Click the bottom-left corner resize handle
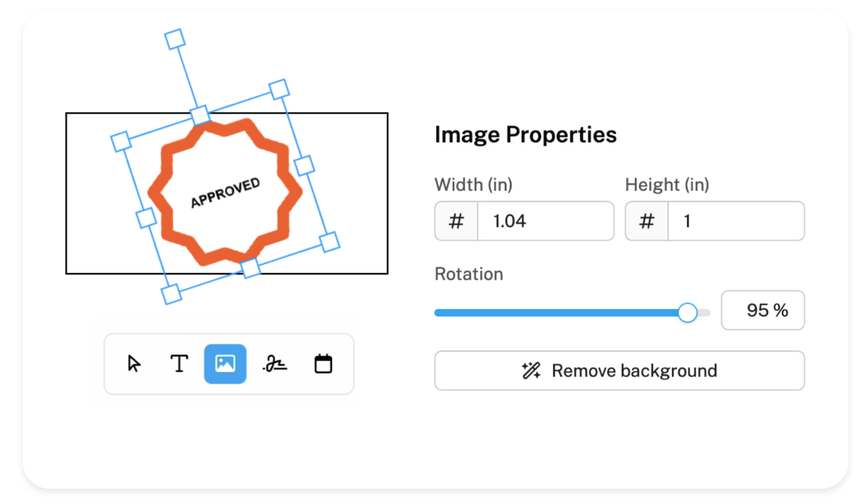The width and height of the screenshot is (866, 504). pos(171,294)
